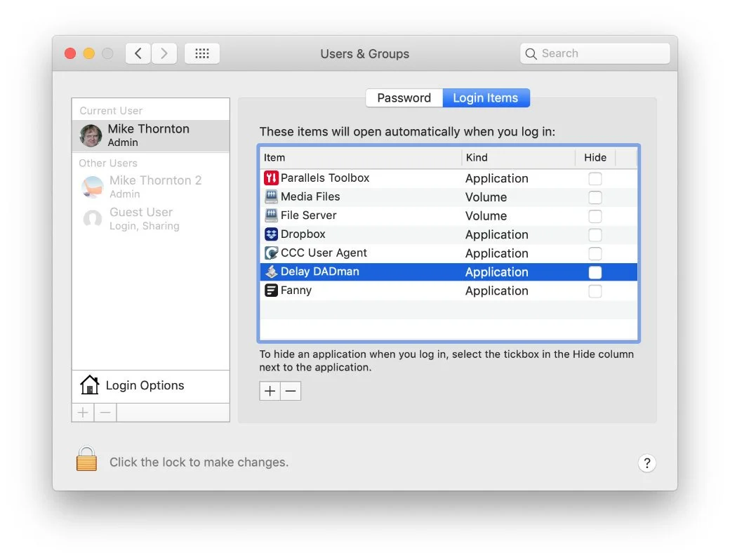Click the lock icon to make changes
Image resolution: width=730 pixels, height=560 pixels.
(86, 459)
